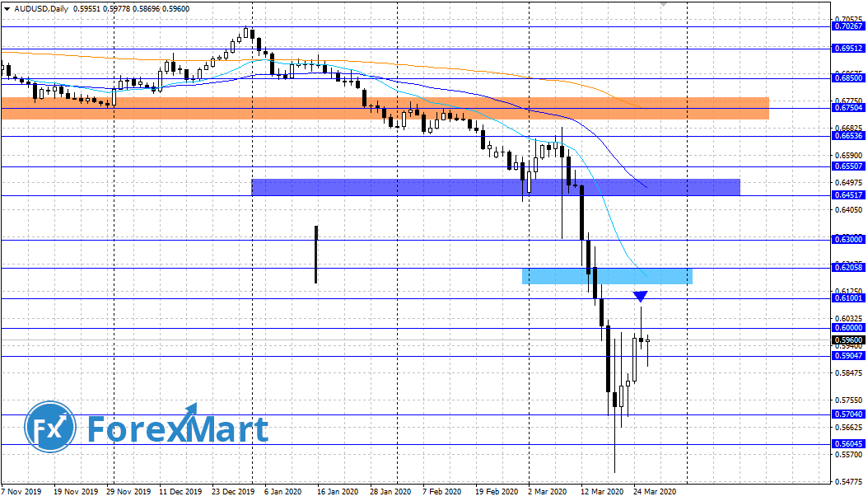
Task: Click the 7 Feb 2020 date label
Action: [x=441, y=492]
